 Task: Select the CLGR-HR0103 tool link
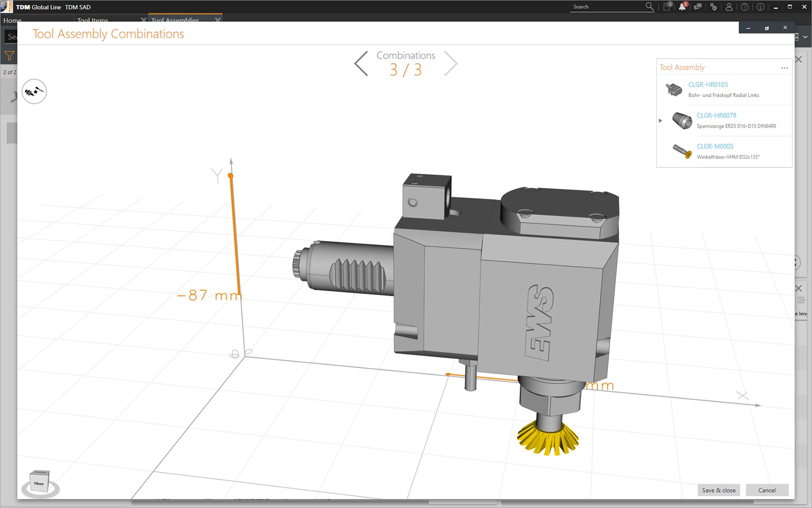(x=708, y=84)
